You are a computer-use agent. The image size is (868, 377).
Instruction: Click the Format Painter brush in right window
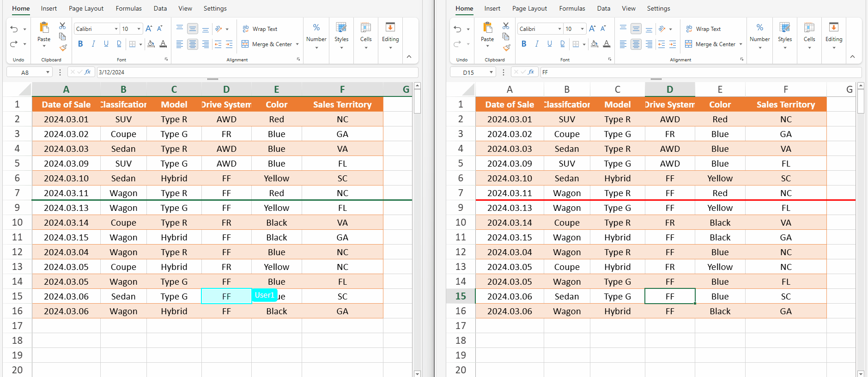coord(506,48)
